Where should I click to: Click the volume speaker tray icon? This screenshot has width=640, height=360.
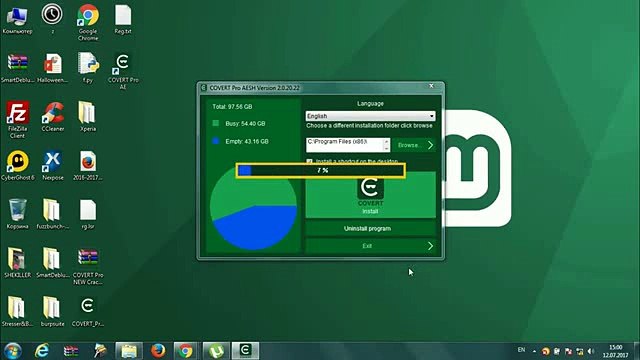pyautogui.click(x=591, y=351)
